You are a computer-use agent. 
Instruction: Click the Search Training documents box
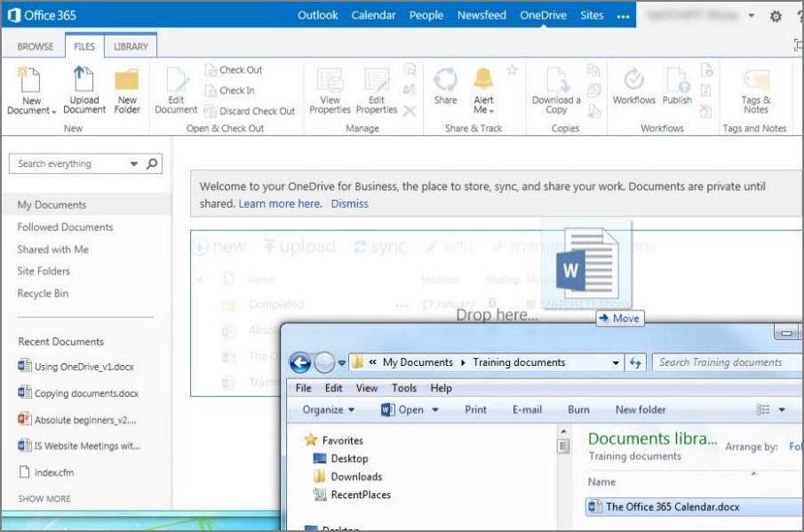[727, 363]
